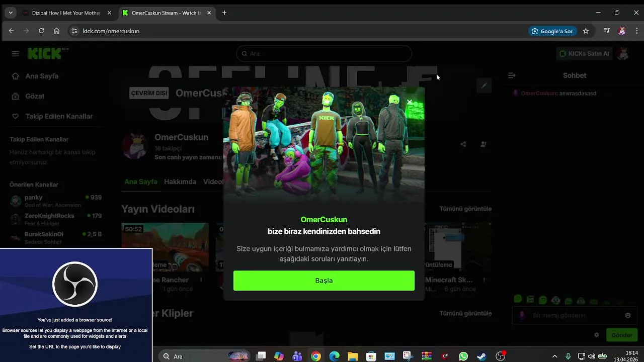Open a new browser tab
Image resolution: width=644 pixels, height=362 pixels.
click(224, 13)
